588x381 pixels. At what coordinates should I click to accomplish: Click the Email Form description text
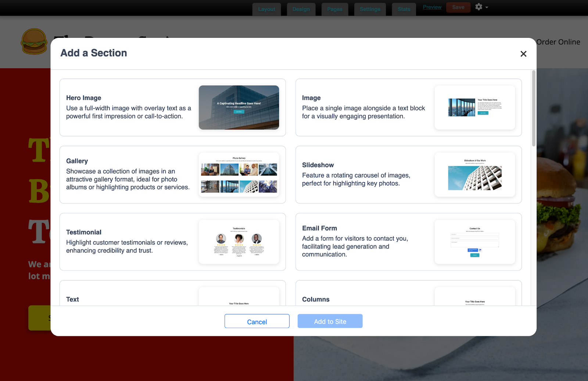[355, 247]
